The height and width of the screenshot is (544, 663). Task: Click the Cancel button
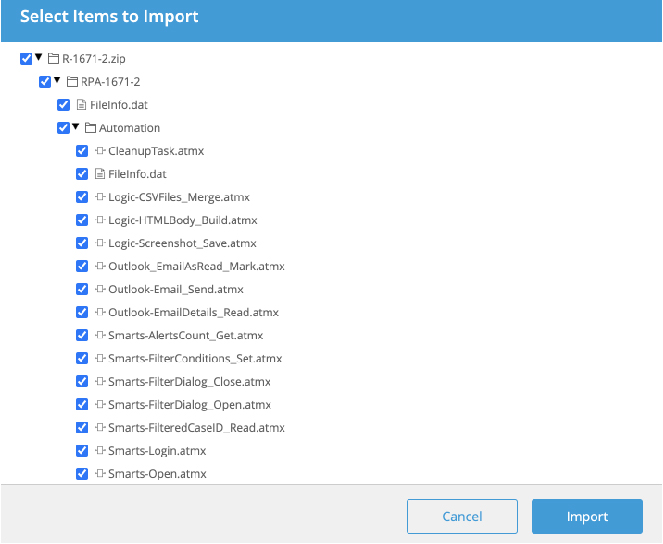click(462, 517)
